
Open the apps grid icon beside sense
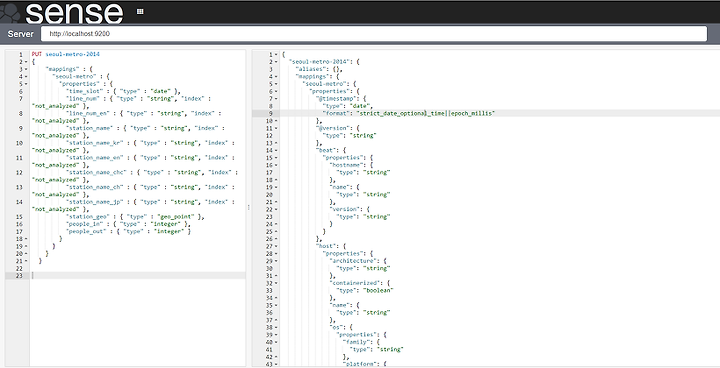click(x=140, y=11)
